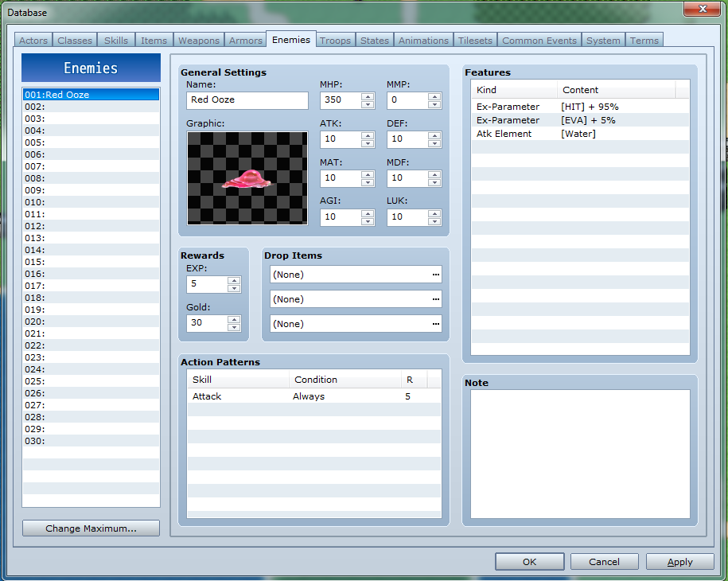This screenshot has height=581, width=728.
Task: Select enemy 001:Red Ooze in the list
Action: click(x=91, y=95)
